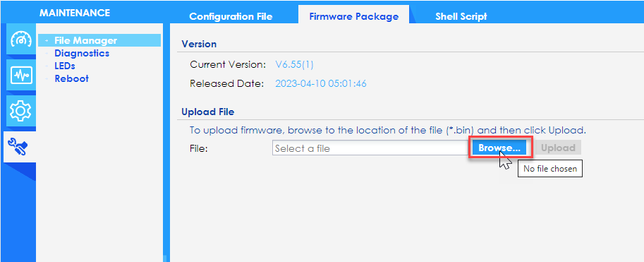Click the greyed-out Upload button
Screen dimensions: 644x262
point(558,148)
